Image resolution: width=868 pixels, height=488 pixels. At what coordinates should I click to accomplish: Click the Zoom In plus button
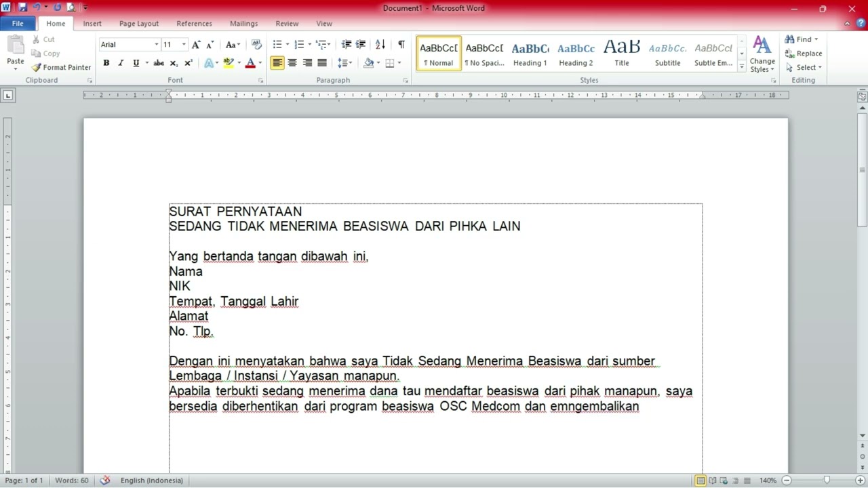tap(860, 481)
